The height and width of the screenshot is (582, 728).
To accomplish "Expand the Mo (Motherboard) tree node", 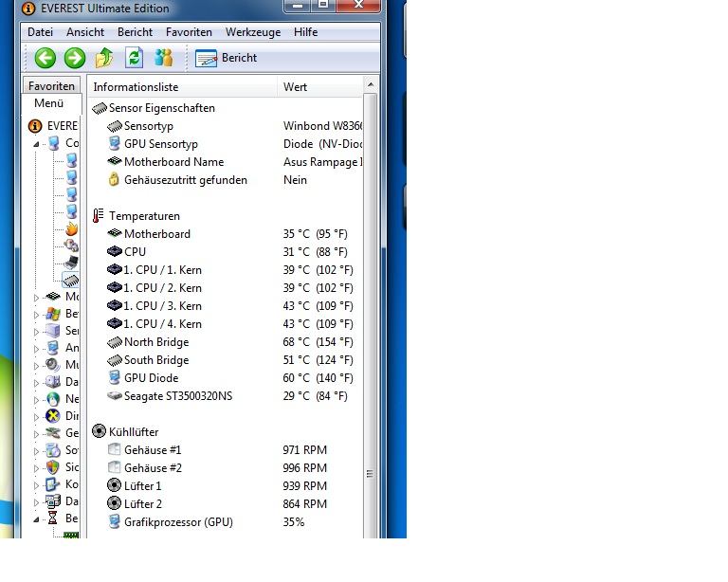I will click(x=36, y=298).
